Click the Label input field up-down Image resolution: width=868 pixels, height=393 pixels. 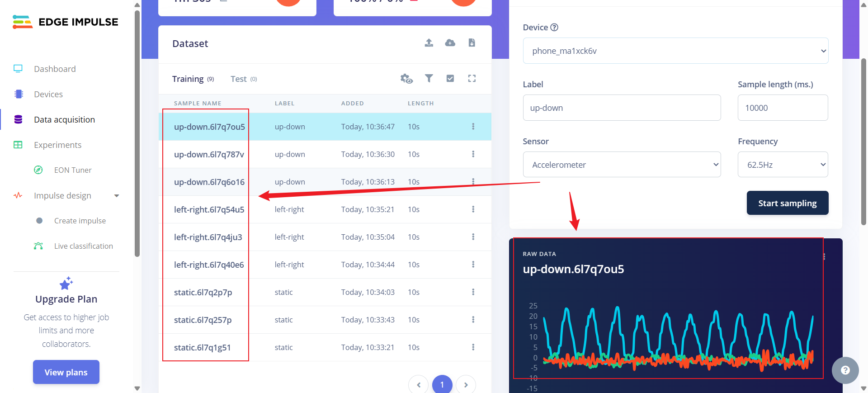[622, 108]
